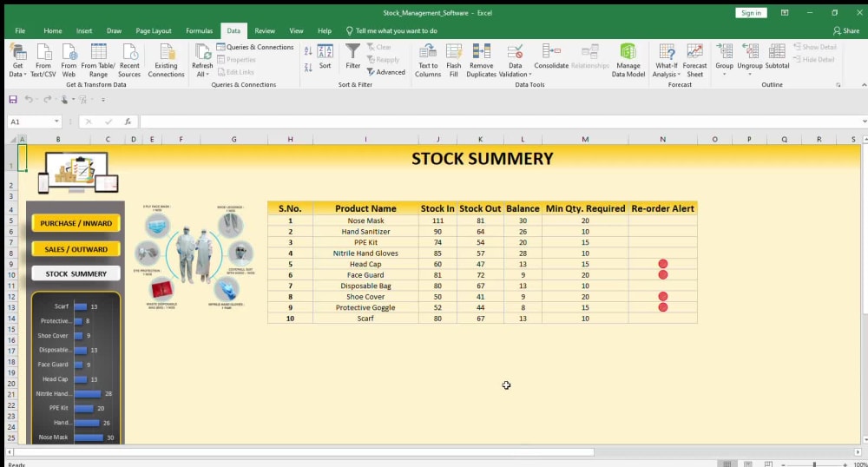Select row 5 header
This screenshot has height=467, width=868.
point(11,220)
